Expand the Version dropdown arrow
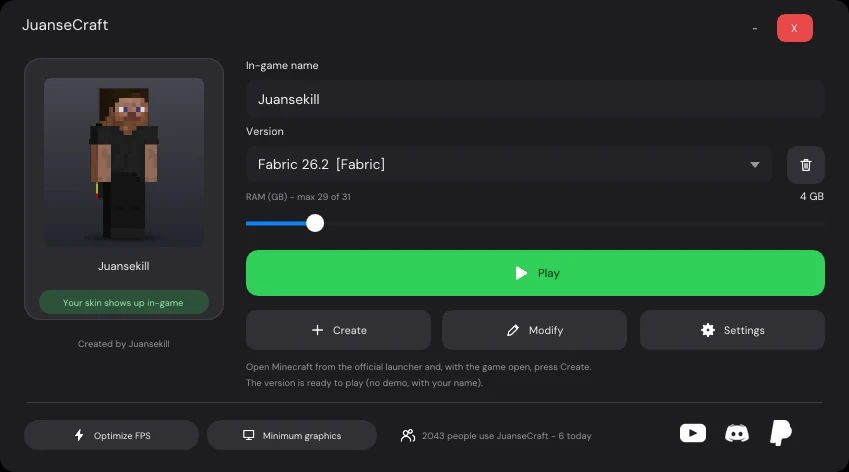 click(x=755, y=165)
